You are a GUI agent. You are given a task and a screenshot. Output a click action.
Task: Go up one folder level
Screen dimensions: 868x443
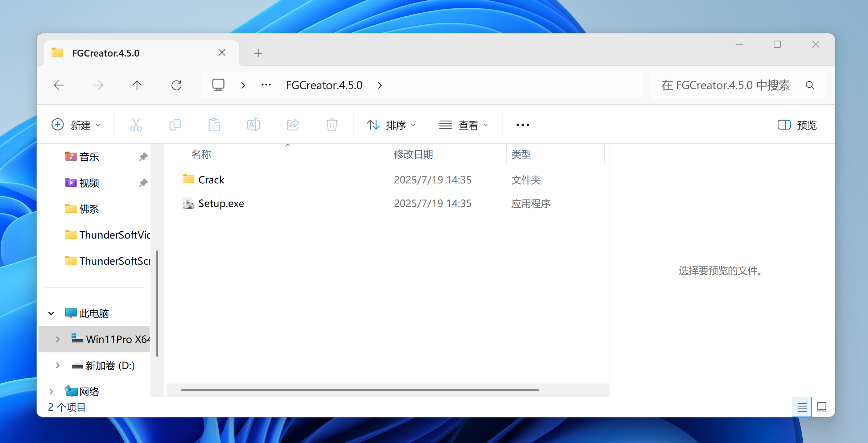[x=137, y=86]
